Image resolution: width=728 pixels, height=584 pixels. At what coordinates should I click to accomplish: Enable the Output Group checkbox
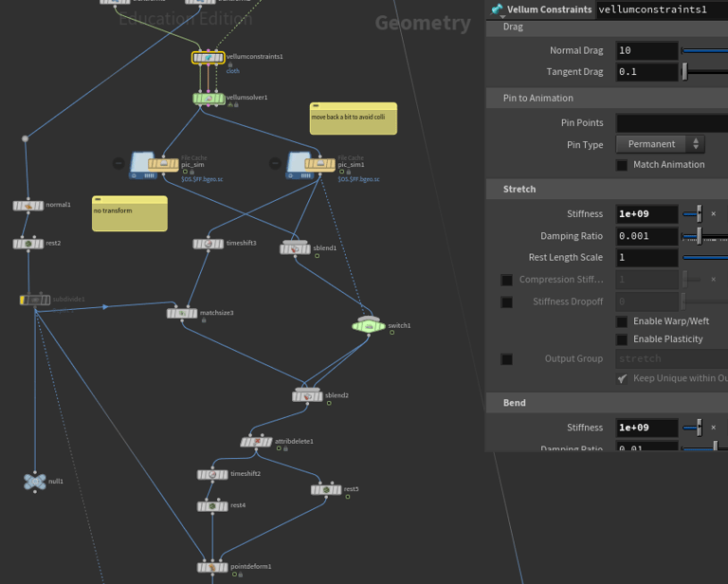click(507, 359)
